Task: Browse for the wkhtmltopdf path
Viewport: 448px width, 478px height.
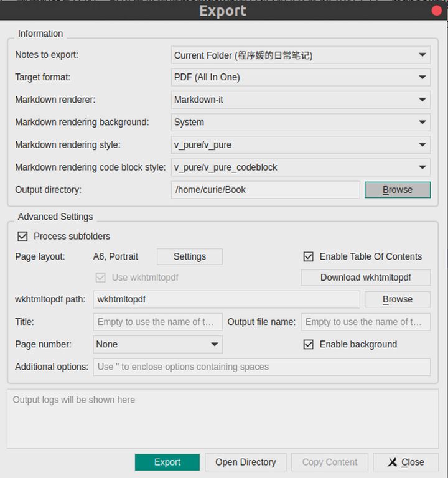Action: point(398,299)
